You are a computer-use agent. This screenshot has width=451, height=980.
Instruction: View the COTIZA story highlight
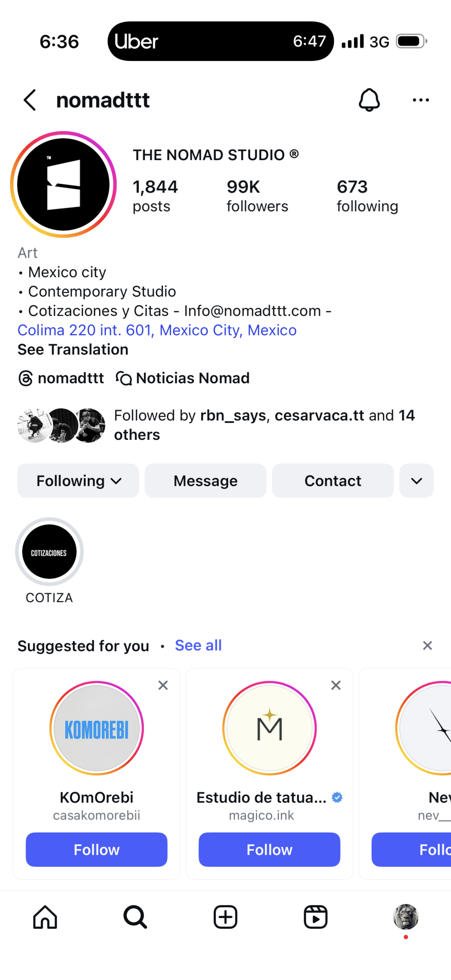coord(49,552)
